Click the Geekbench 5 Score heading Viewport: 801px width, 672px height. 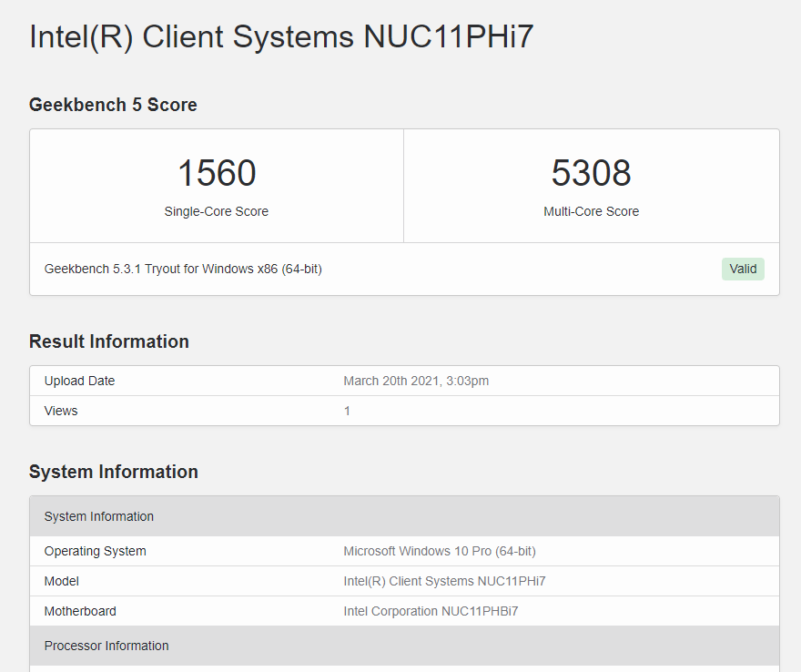point(113,105)
